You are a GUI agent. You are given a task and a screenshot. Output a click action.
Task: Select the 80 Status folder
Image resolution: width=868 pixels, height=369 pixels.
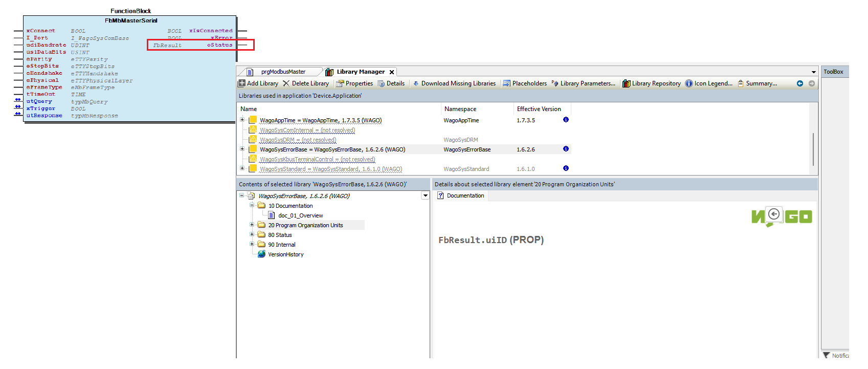coord(280,235)
